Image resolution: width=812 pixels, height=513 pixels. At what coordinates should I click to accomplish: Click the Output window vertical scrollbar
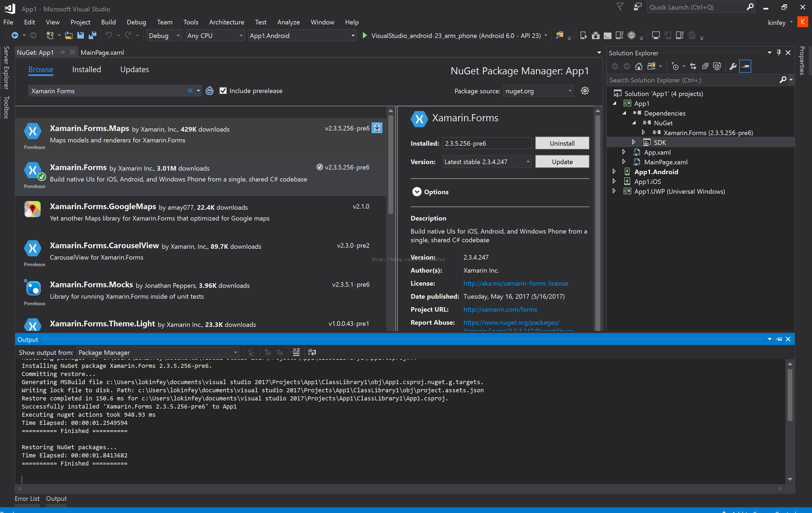tap(789, 394)
